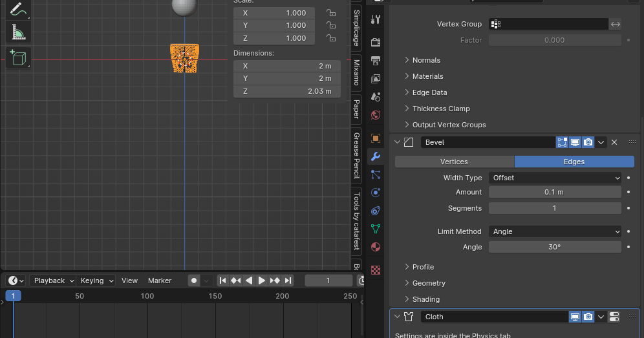Image resolution: width=644 pixels, height=338 pixels.
Task: Toggle Bevel modifier viewport display
Action: [575, 142]
